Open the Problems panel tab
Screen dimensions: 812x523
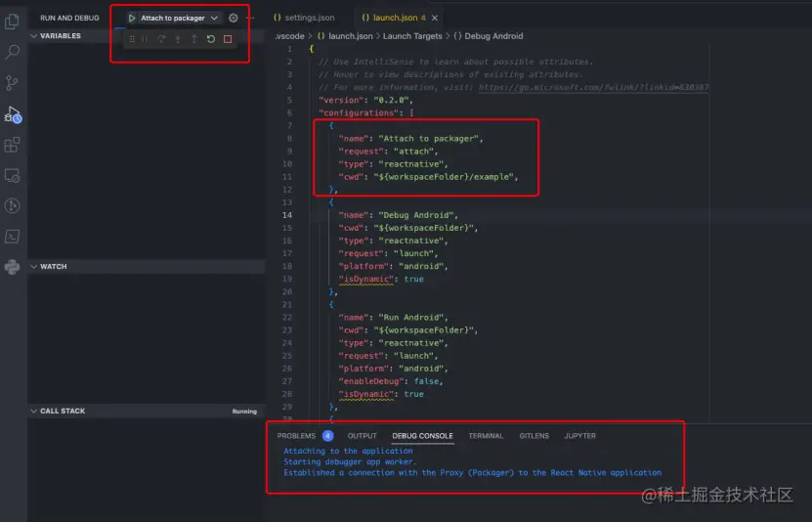[296, 436]
